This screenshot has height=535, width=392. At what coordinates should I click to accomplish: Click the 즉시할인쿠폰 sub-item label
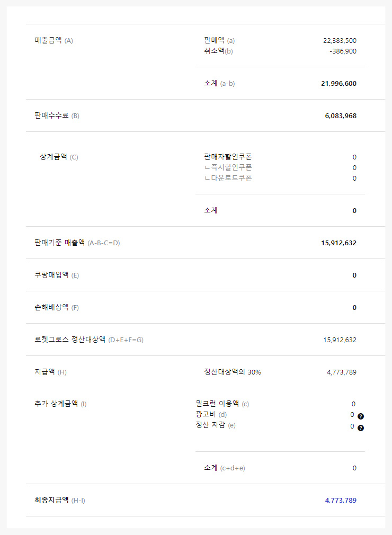(x=230, y=167)
